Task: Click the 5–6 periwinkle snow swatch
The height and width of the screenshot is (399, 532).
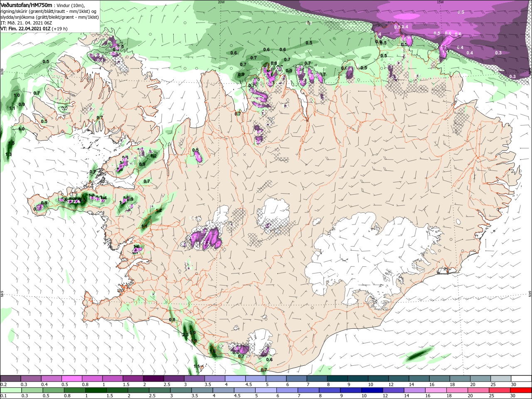Action: tap(276, 379)
